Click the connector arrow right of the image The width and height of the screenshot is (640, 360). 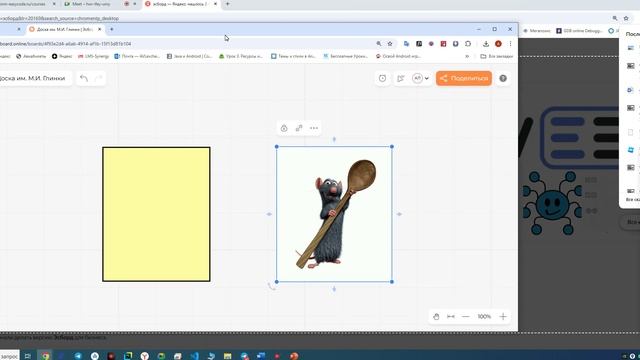click(x=399, y=214)
